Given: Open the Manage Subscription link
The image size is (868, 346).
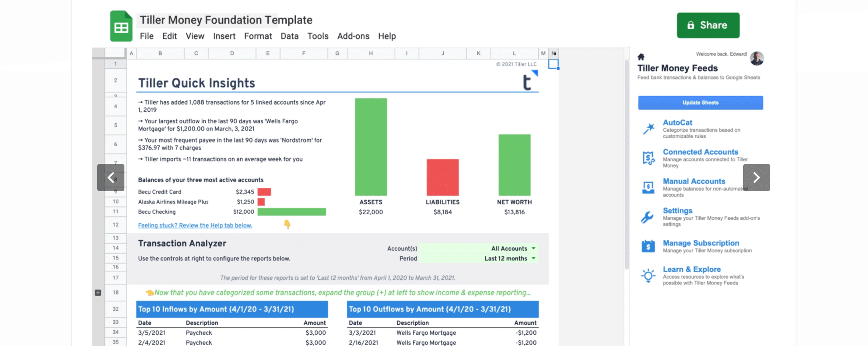Looking at the screenshot, I should (x=701, y=243).
